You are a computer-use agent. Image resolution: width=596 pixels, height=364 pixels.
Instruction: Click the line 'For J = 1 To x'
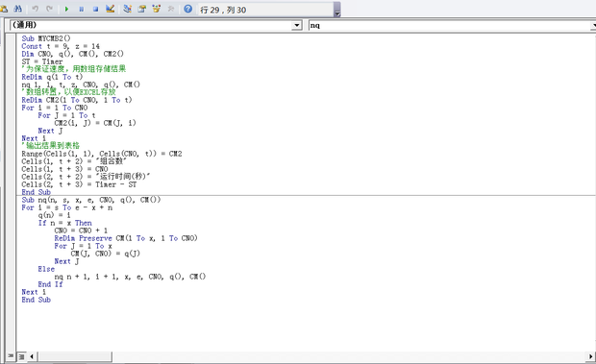click(x=84, y=246)
